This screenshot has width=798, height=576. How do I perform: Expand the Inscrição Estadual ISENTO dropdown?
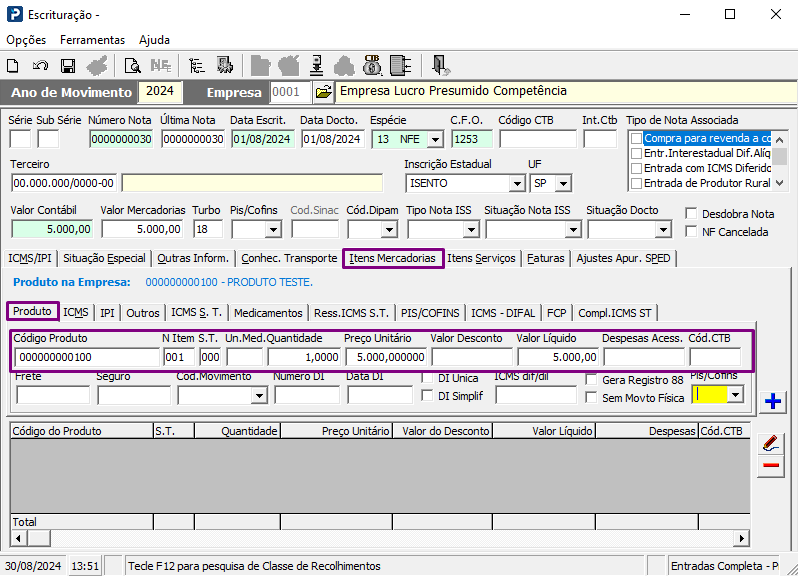(x=516, y=183)
